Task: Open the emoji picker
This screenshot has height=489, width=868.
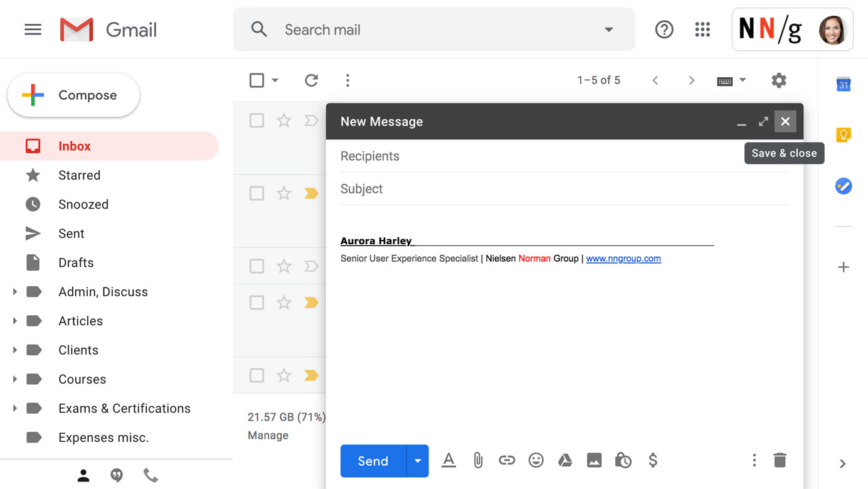Action: 536,461
